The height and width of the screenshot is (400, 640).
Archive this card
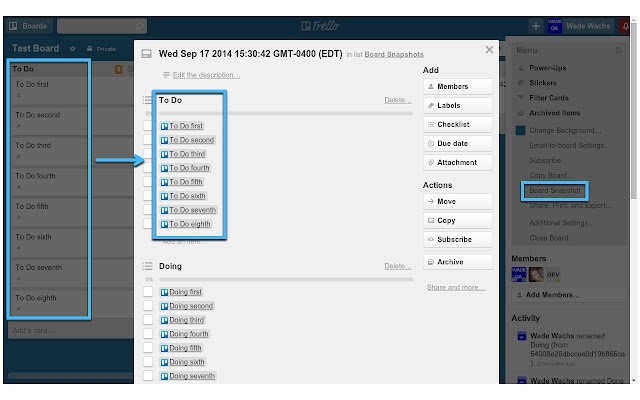[458, 262]
